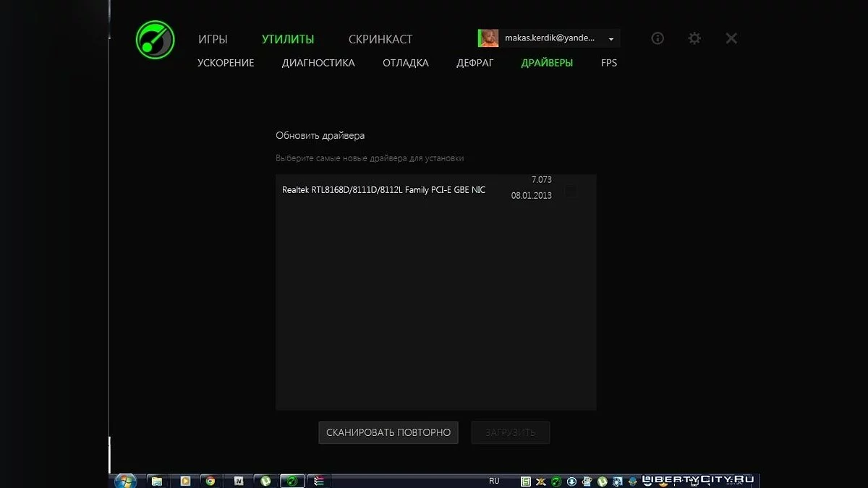The image size is (868, 488).
Task: Check the Realtek driver update checkbox
Action: [x=570, y=190]
